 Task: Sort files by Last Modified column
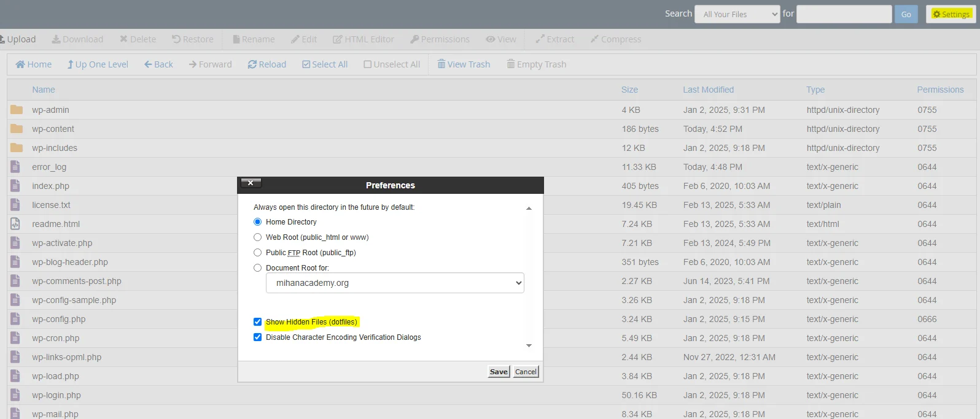pyautogui.click(x=708, y=90)
